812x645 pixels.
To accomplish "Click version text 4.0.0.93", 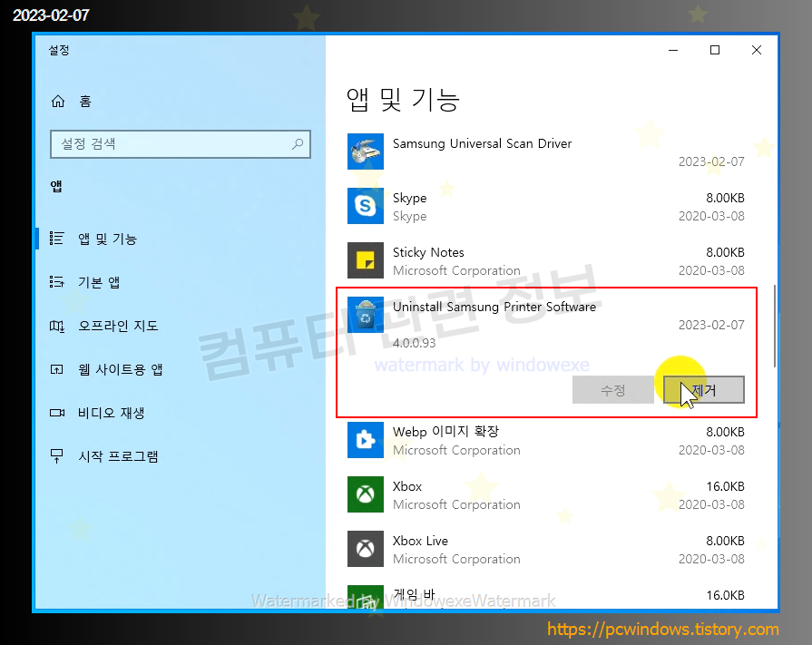I will point(415,343).
